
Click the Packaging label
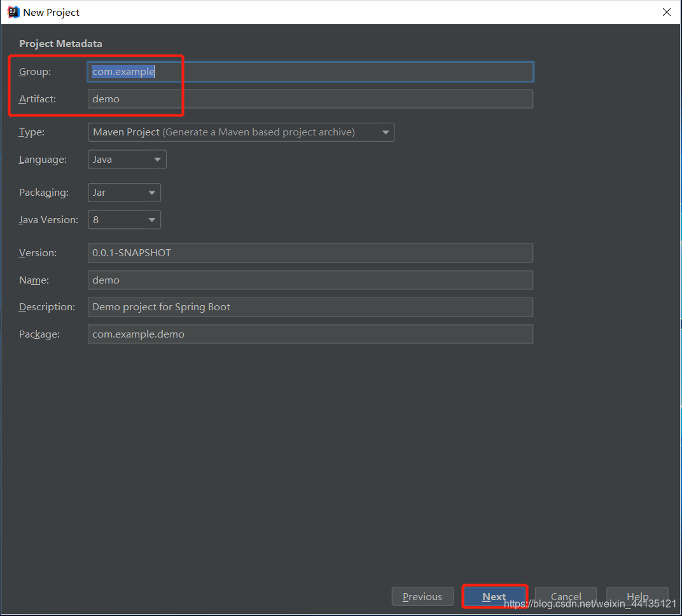(44, 193)
